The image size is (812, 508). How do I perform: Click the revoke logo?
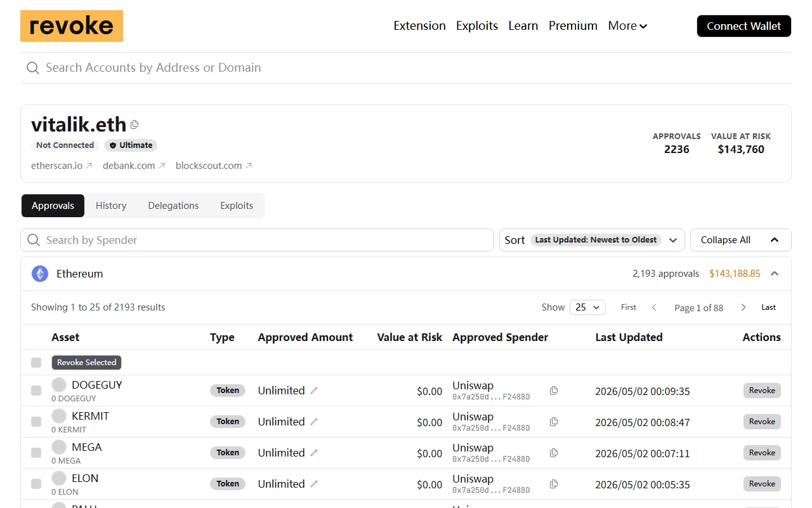[x=72, y=26]
